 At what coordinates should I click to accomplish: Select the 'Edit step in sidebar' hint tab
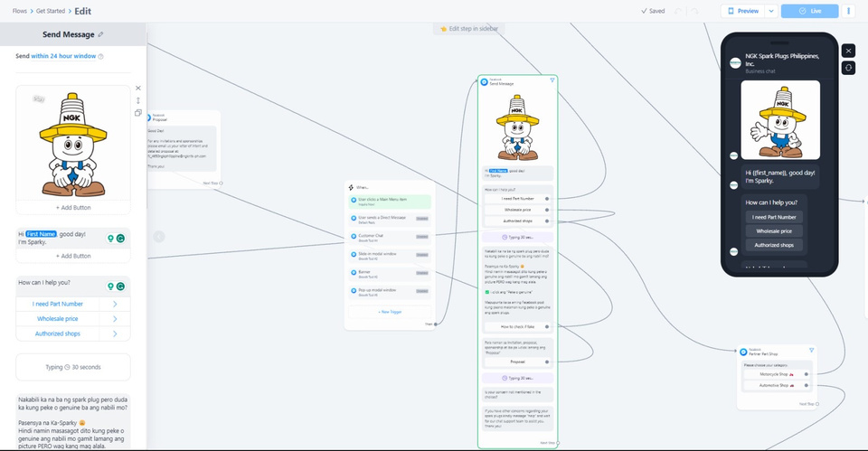[x=469, y=29]
